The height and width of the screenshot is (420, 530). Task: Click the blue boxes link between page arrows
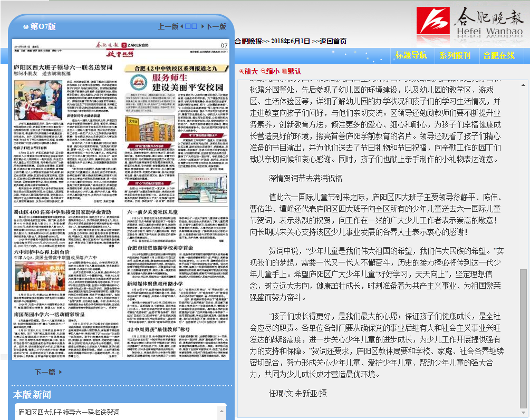[191, 26]
